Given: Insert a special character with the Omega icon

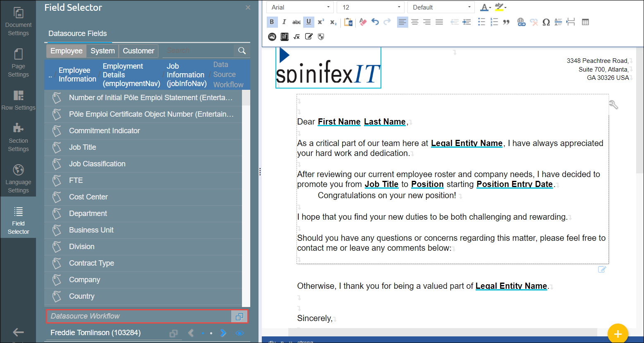Looking at the screenshot, I should 546,22.
